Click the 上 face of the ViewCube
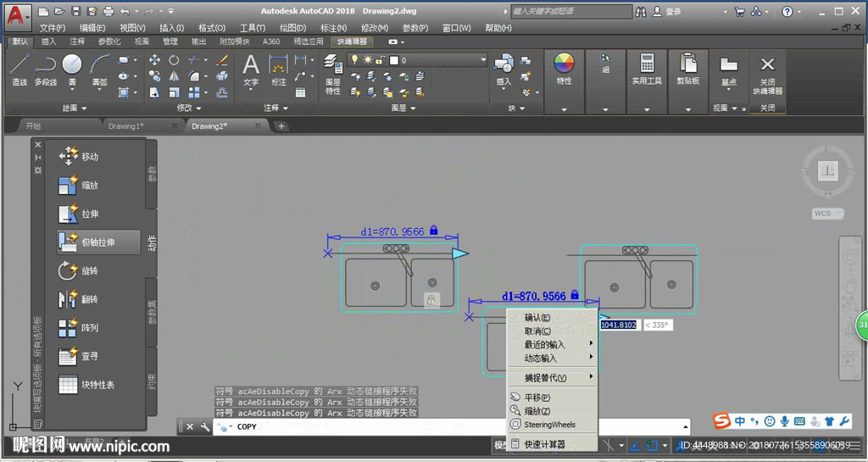868x462 pixels. coord(828,171)
